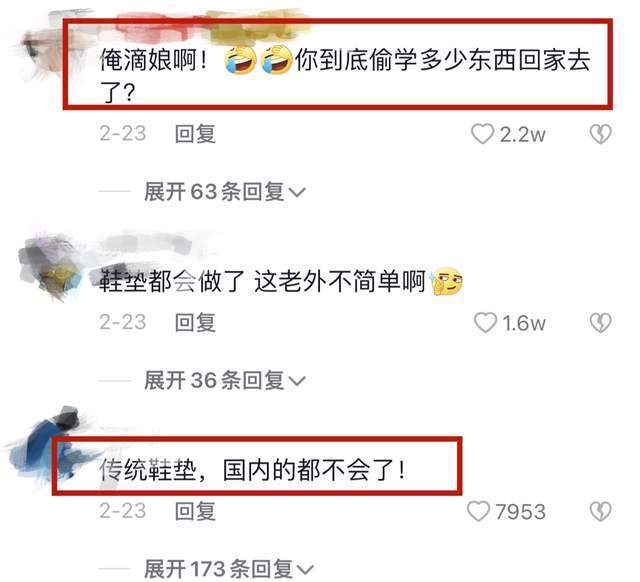Expand the 36 replies thread
This screenshot has width=640, height=582.
[224, 380]
